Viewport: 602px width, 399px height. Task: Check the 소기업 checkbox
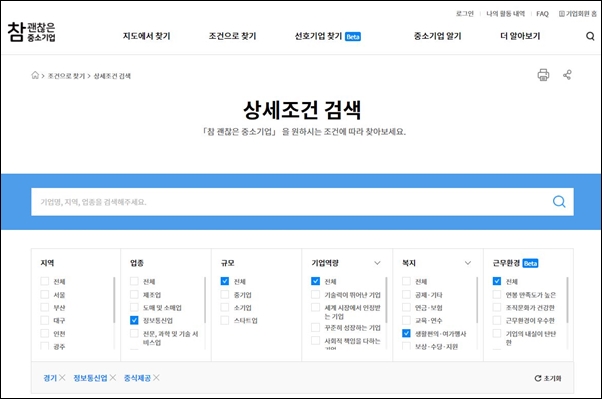(225, 307)
